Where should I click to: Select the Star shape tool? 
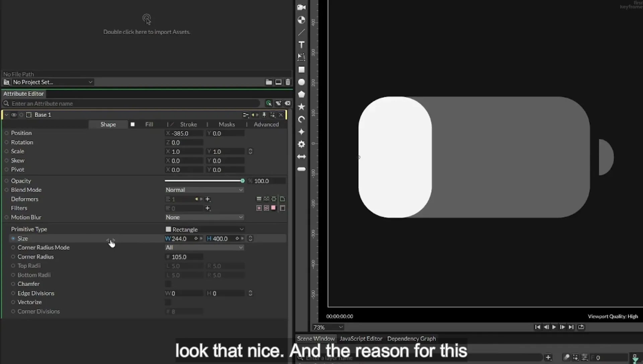coord(301,107)
